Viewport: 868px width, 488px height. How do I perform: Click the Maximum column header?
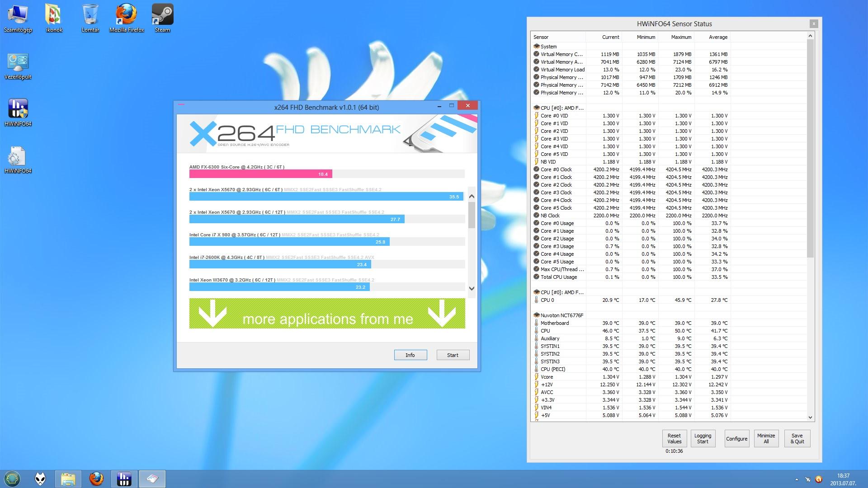coord(676,37)
